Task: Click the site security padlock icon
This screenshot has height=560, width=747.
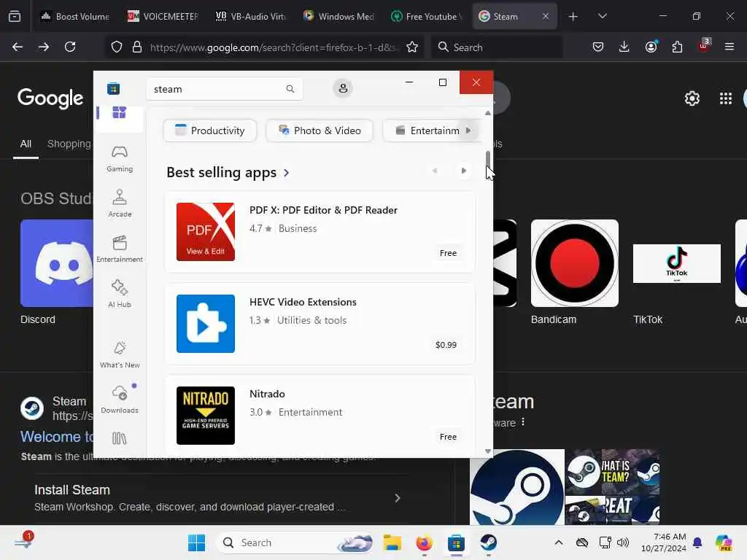Action: 137,47
